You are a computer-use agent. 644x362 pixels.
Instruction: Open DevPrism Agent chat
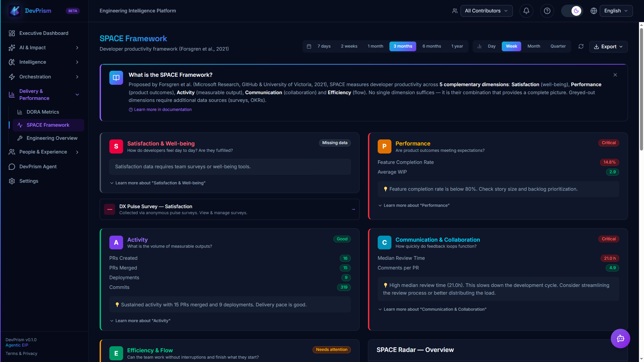(x=44, y=167)
